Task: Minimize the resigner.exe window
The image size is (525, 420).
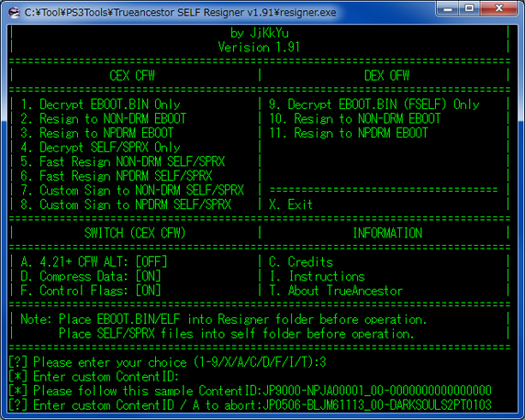Action: point(447,8)
